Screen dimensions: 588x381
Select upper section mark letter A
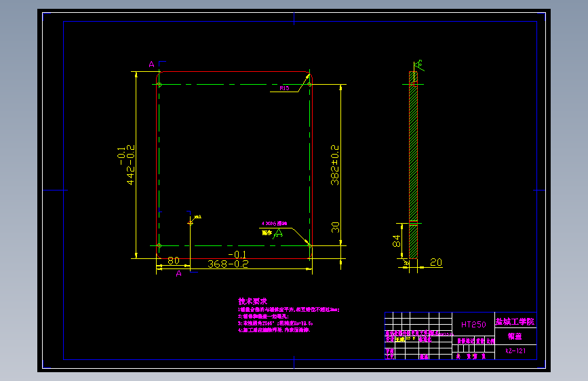tap(151, 64)
